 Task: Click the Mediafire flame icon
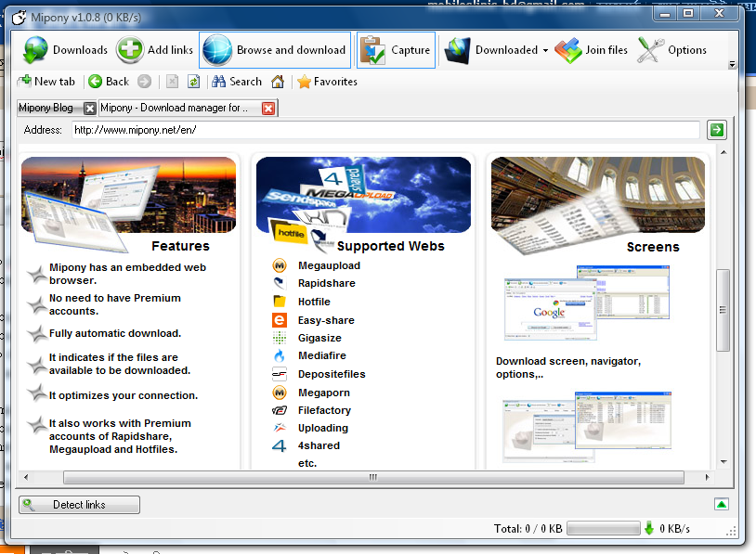[280, 356]
